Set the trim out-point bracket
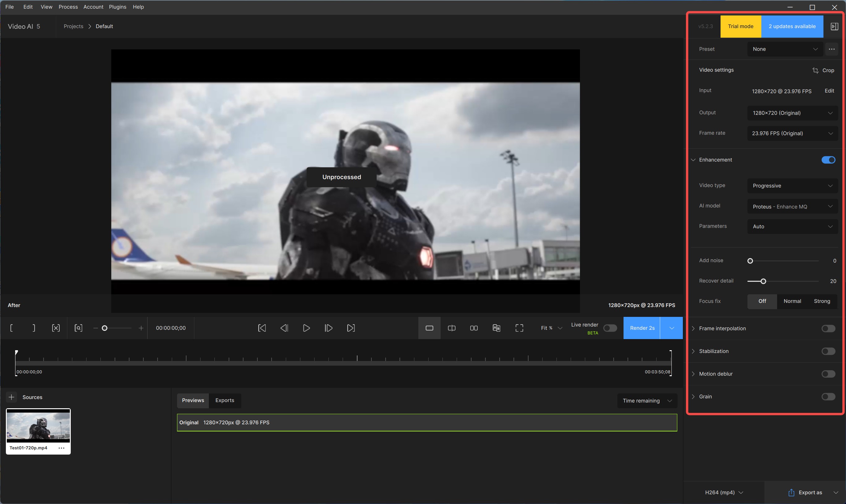The image size is (846, 504). tap(34, 328)
